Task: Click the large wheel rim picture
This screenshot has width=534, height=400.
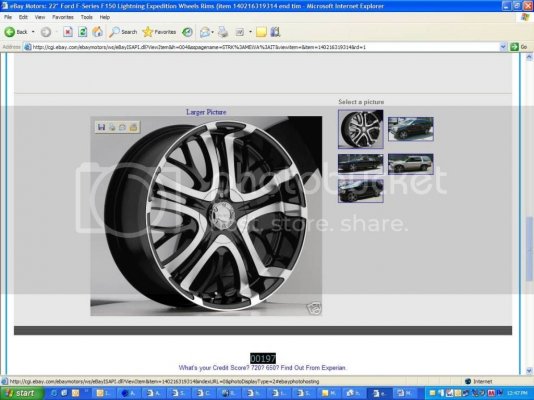Action: coord(206,216)
